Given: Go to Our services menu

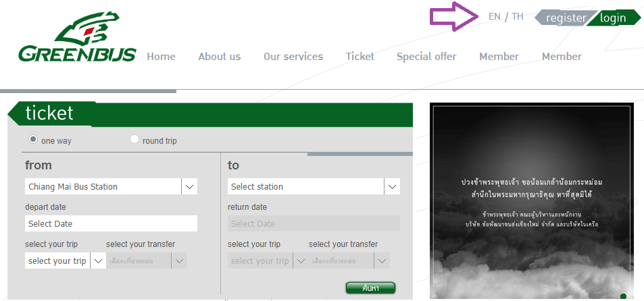Looking at the screenshot, I should tap(293, 57).
